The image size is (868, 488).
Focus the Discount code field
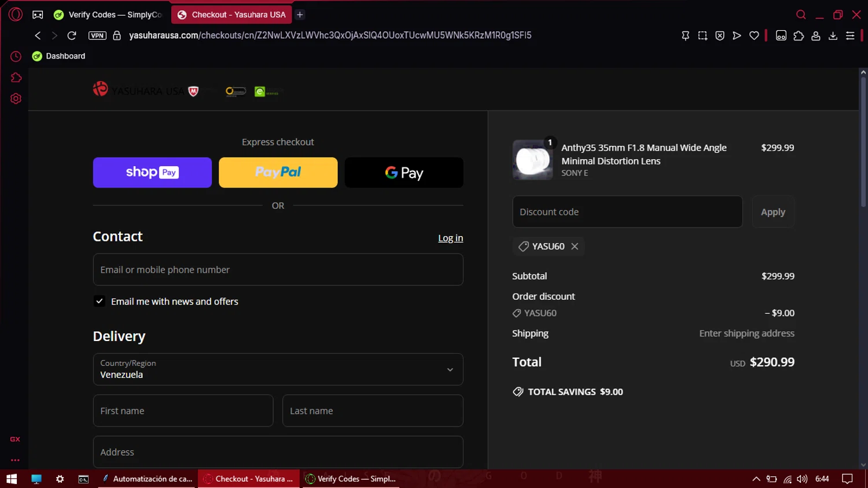(x=627, y=212)
